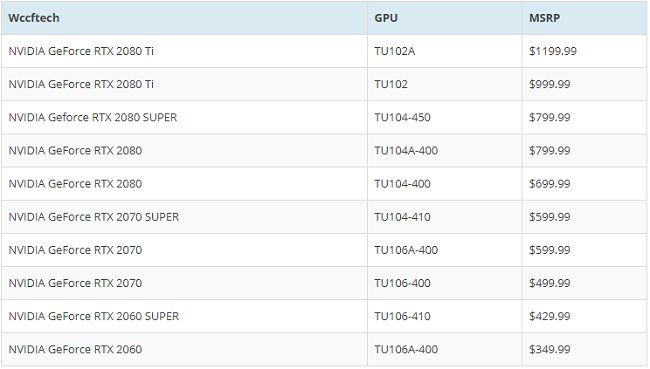Image resolution: width=650 pixels, height=369 pixels.
Task: Click the $799.99 price in the TU104A-400 row
Action: [550, 151]
